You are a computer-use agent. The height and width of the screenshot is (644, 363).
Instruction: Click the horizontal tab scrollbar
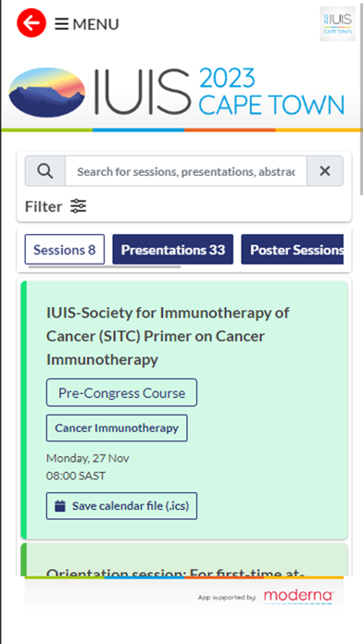coord(105,266)
